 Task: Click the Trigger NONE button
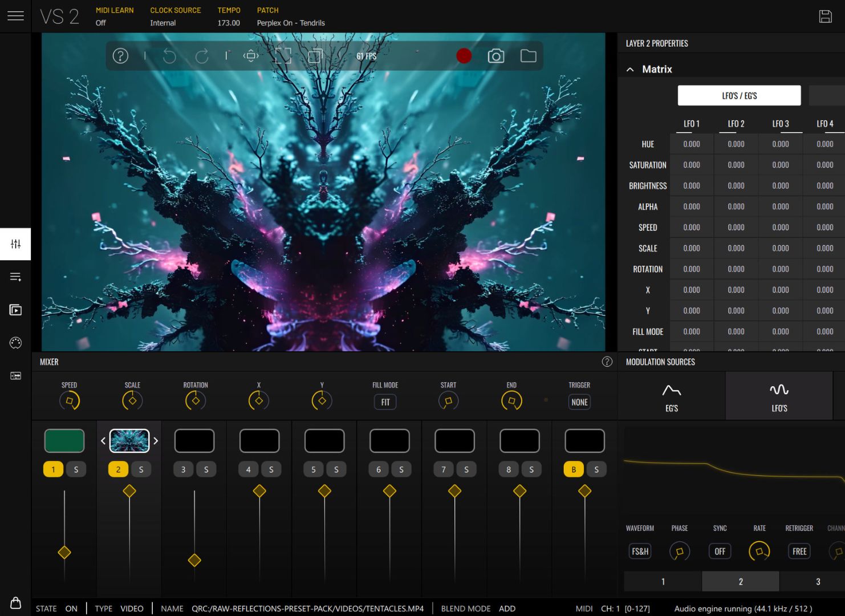pyautogui.click(x=579, y=402)
